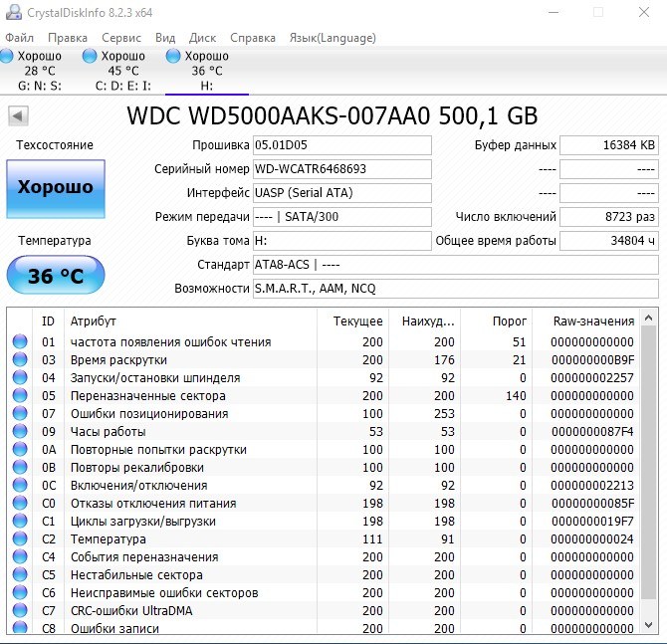The width and height of the screenshot is (667, 644).
Task: Click the Атрибут column header
Action: click(x=93, y=321)
